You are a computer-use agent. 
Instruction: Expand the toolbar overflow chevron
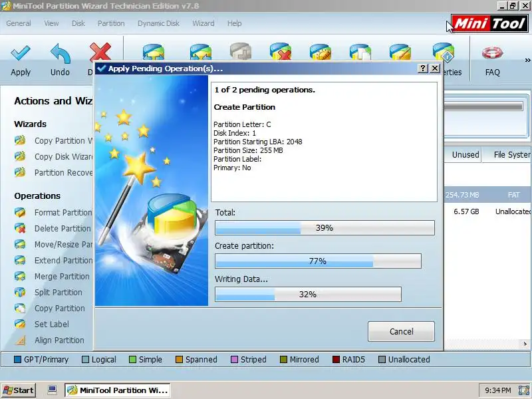coord(527,60)
